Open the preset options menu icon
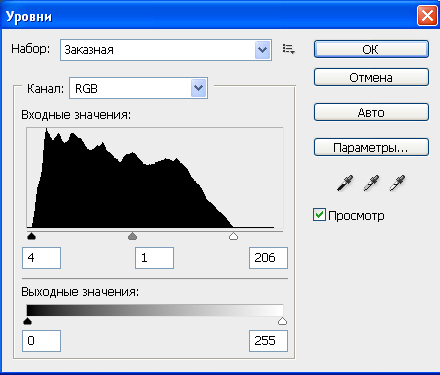This screenshot has width=440, height=375. click(289, 49)
